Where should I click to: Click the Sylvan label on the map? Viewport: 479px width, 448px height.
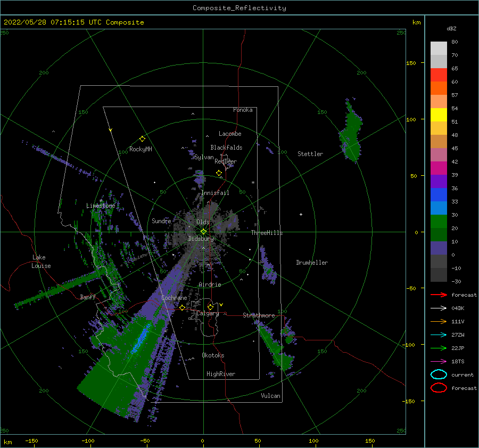(204, 157)
